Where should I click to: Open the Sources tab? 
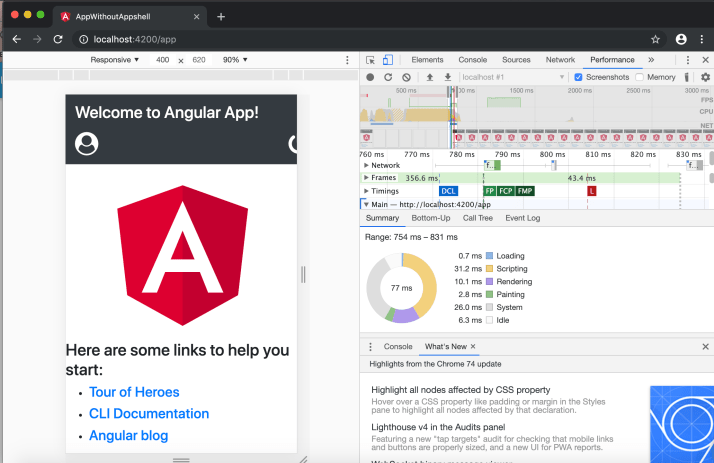click(x=516, y=60)
